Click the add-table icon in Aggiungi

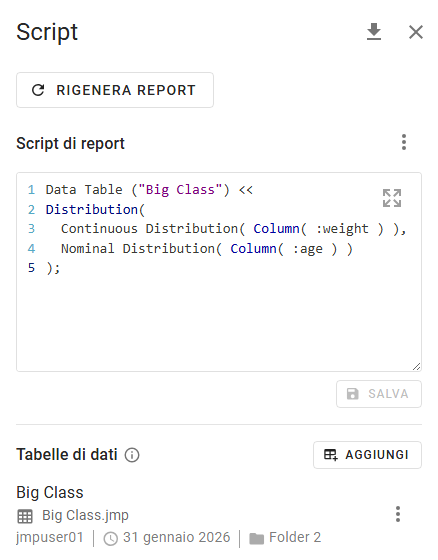[x=330, y=455]
